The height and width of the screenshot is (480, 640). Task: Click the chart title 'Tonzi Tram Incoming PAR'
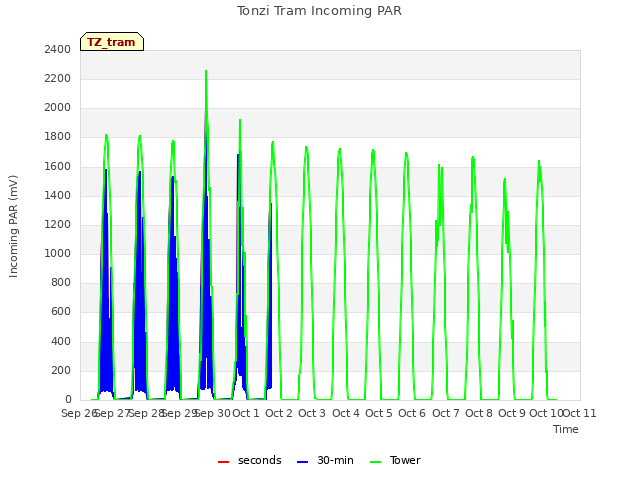(319, 11)
